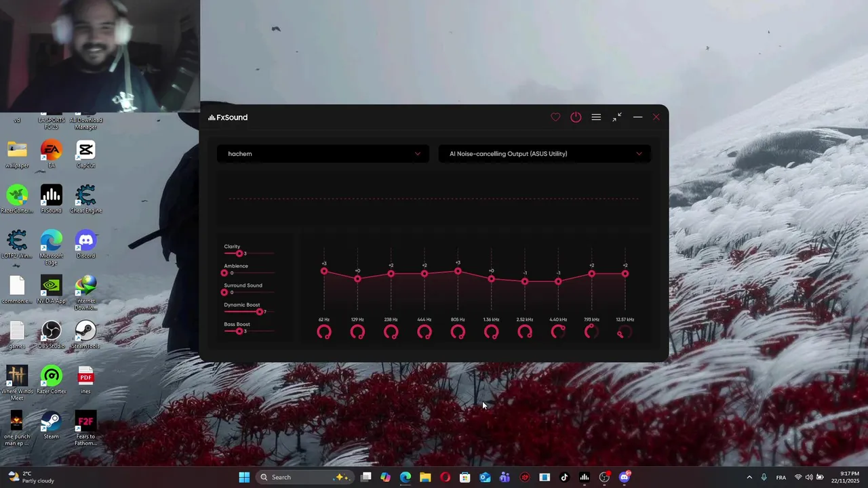Click the Surround Sound slider handle
Screen dimensions: 868x488
tap(224, 292)
